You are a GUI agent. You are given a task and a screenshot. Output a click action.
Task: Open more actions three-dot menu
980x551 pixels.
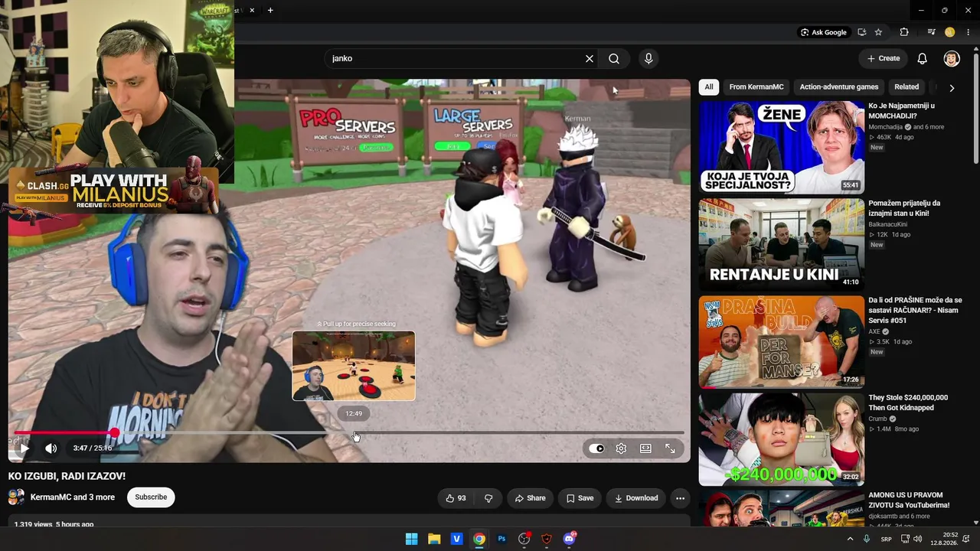[x=680, y=498]
